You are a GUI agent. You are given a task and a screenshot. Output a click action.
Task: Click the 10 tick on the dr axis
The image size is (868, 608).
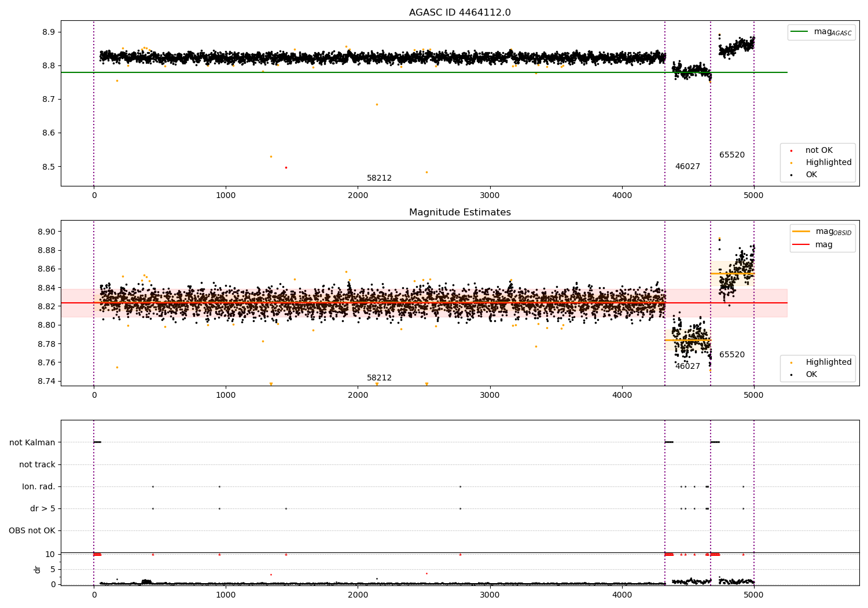[50, 555]
